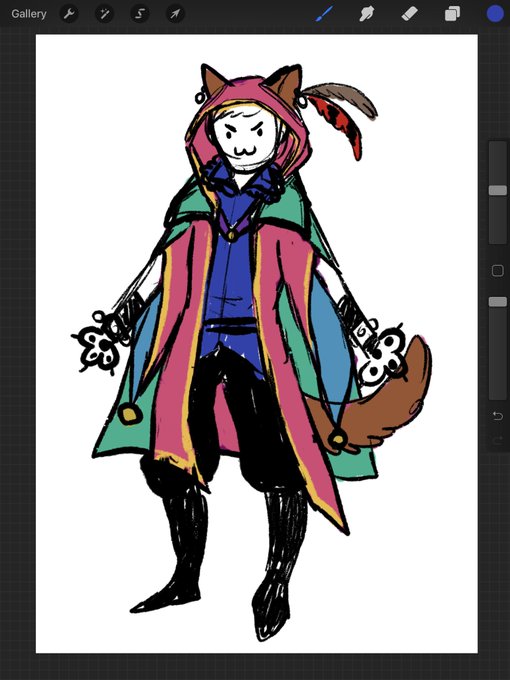
Task: Activate the Selection tool
Action: [140, 14]
